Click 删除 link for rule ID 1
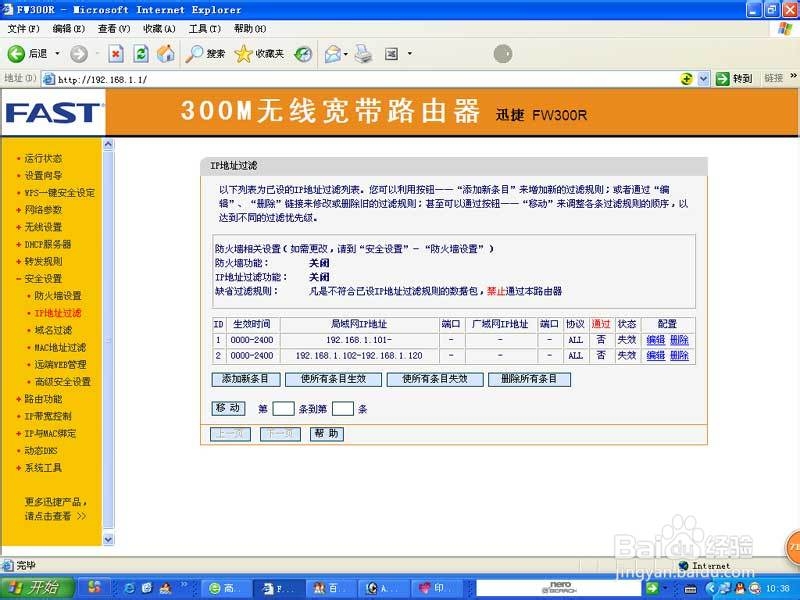This screenshot has height=600, width=800. [679, 340]
